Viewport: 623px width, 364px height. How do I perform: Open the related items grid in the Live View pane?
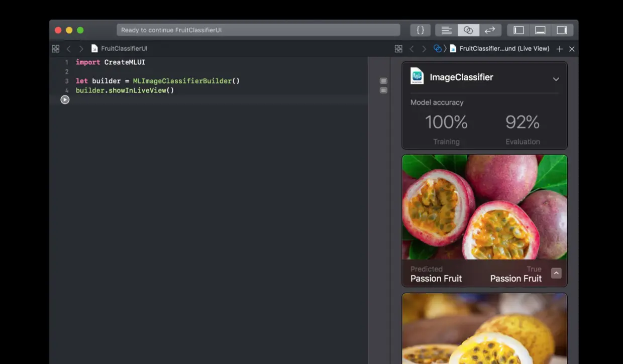(x=398, y=49)
